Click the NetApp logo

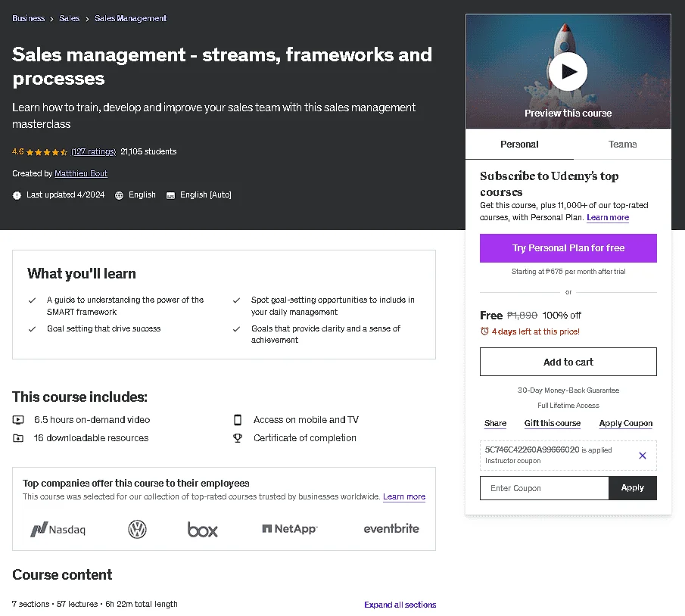point(290,529)
